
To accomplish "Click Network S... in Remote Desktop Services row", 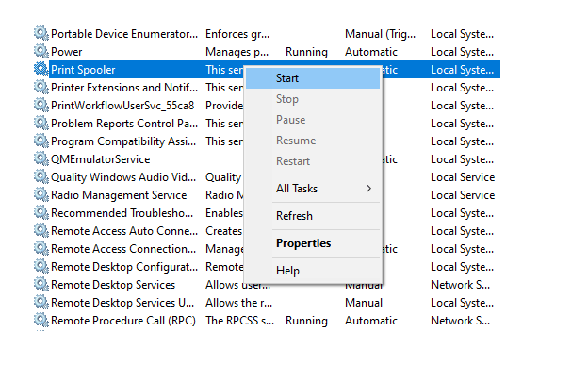I will 460,285.
